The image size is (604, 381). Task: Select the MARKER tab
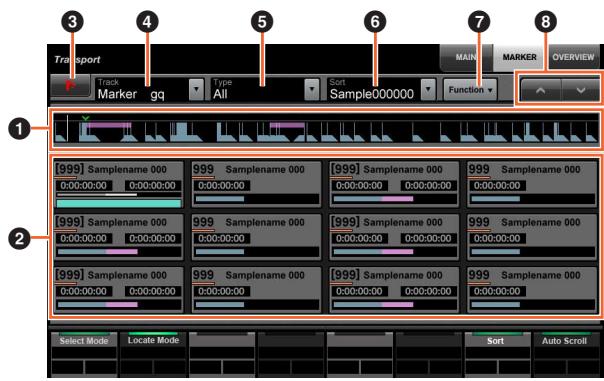click(520, 57)
